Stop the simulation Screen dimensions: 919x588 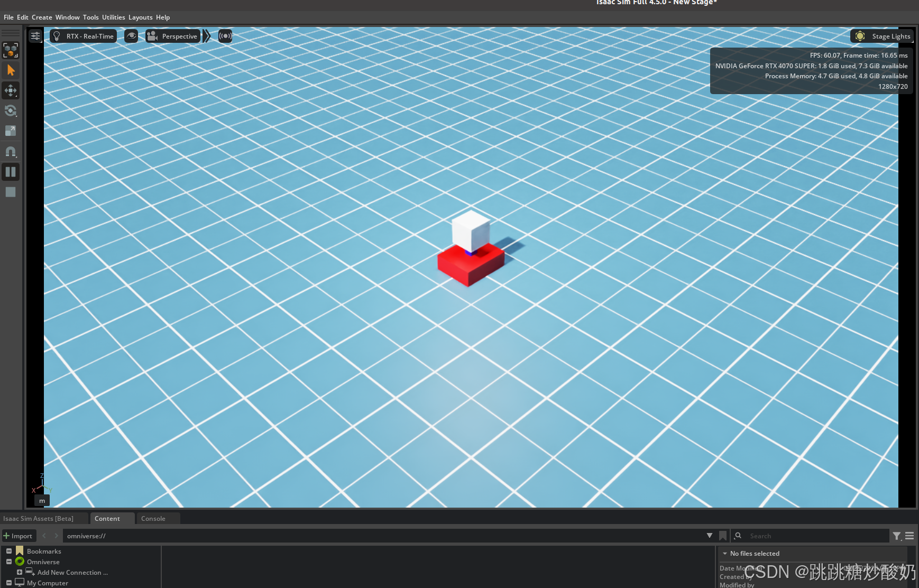pyautogui.click(x=11, y=192)
